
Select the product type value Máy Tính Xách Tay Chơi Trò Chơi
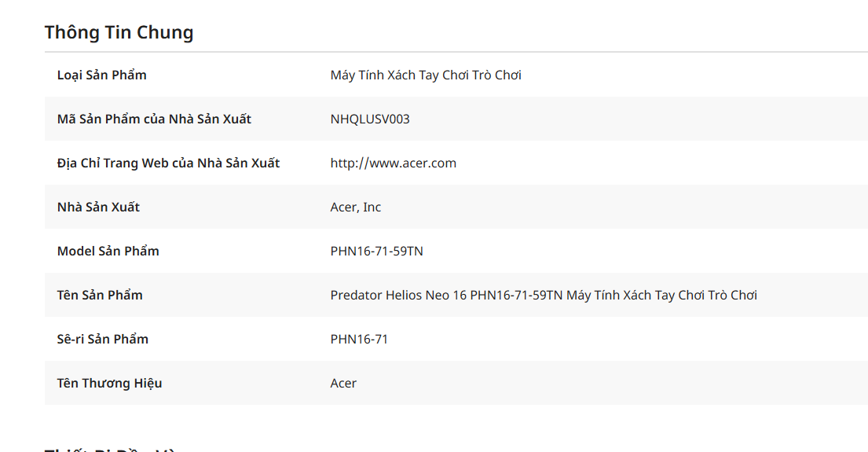tap(426, 75)
